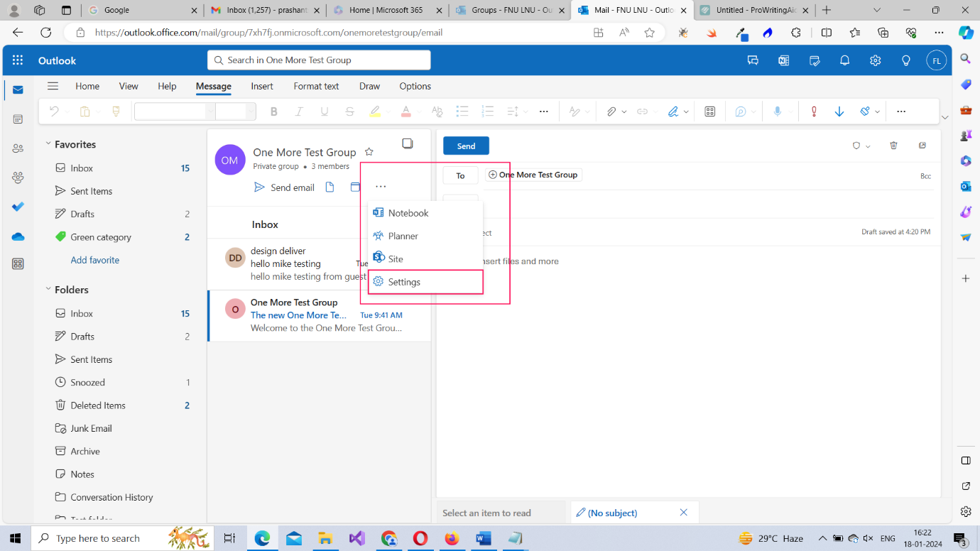980x551 pixels.
Task: Send the message
Action: pos(466,146)
